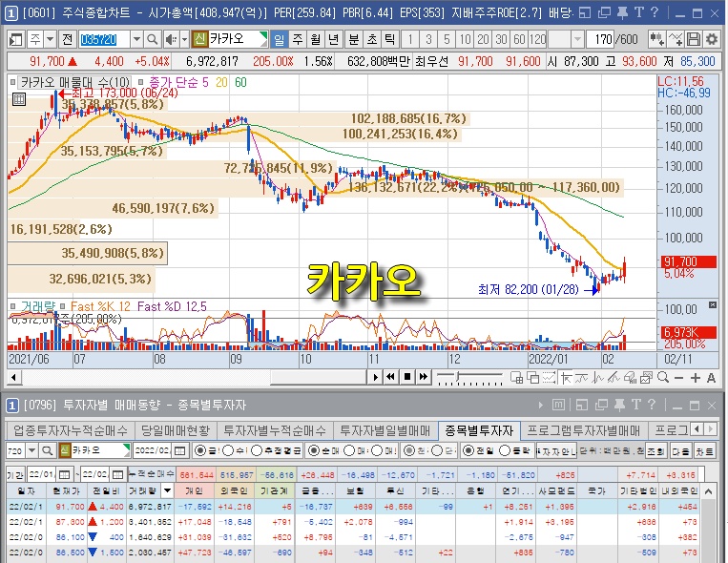The width and height of the screenshot is (728, 563).
Task: Stop chart replay
Action: click(407, 377)
